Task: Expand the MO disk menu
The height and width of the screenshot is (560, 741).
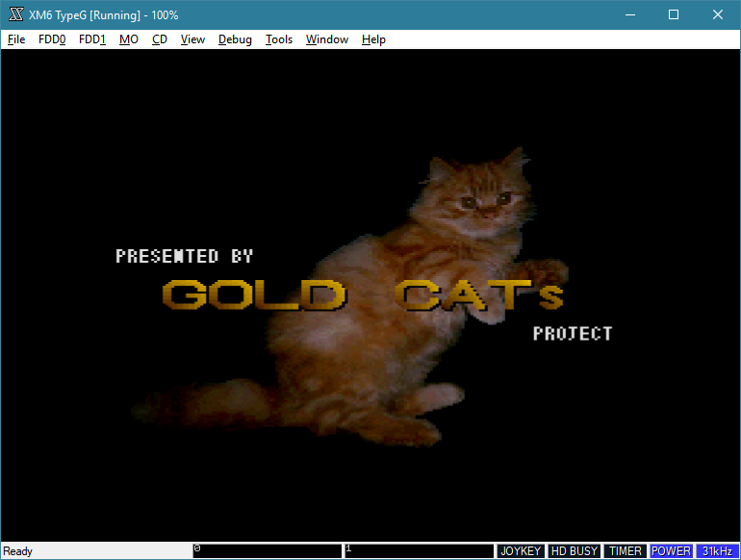Action: point(129,39)
